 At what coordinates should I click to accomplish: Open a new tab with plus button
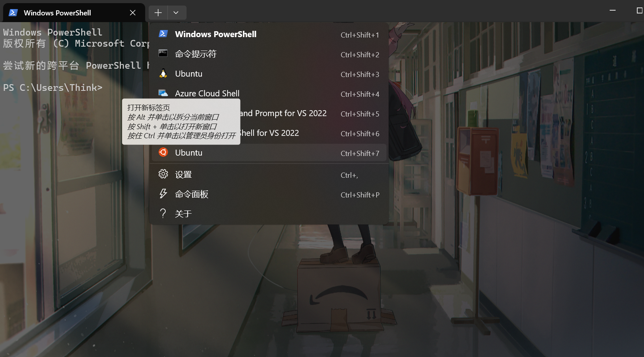tap(158, 13)
